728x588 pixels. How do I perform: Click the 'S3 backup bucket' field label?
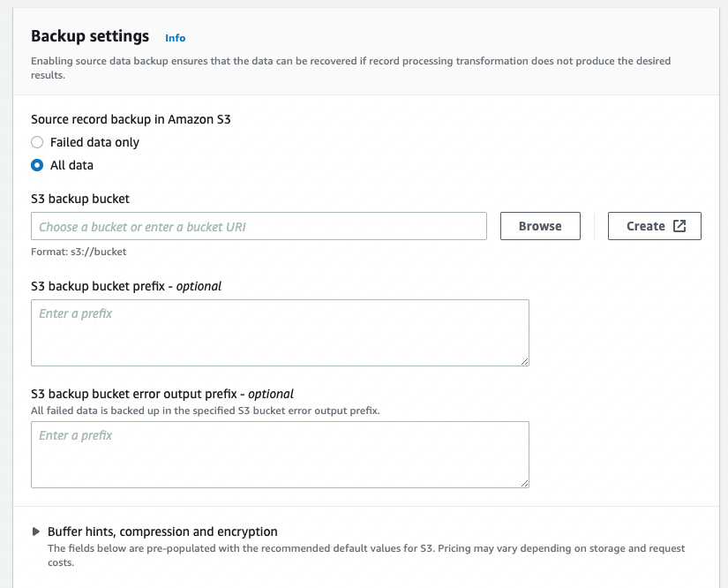(x=79, y=199)
